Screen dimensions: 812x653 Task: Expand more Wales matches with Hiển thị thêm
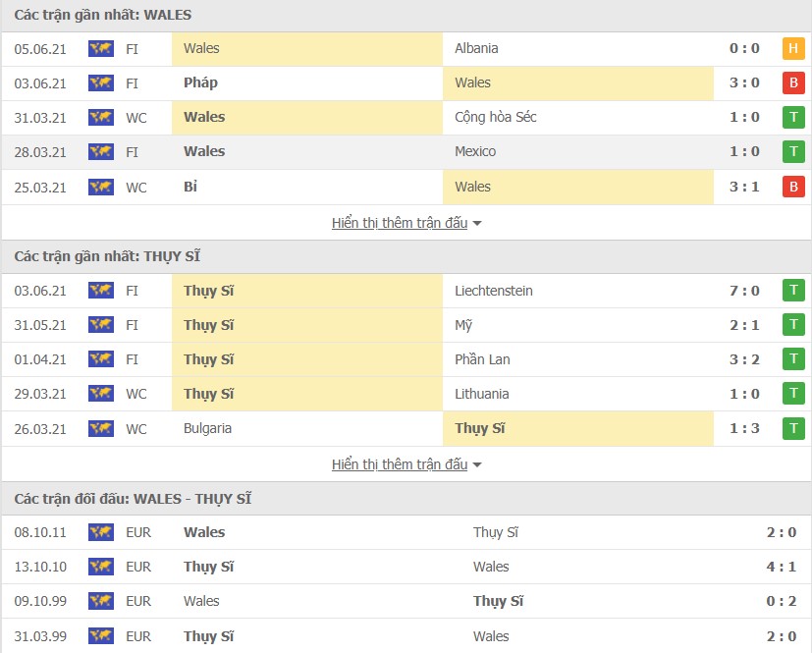(406, 223)
